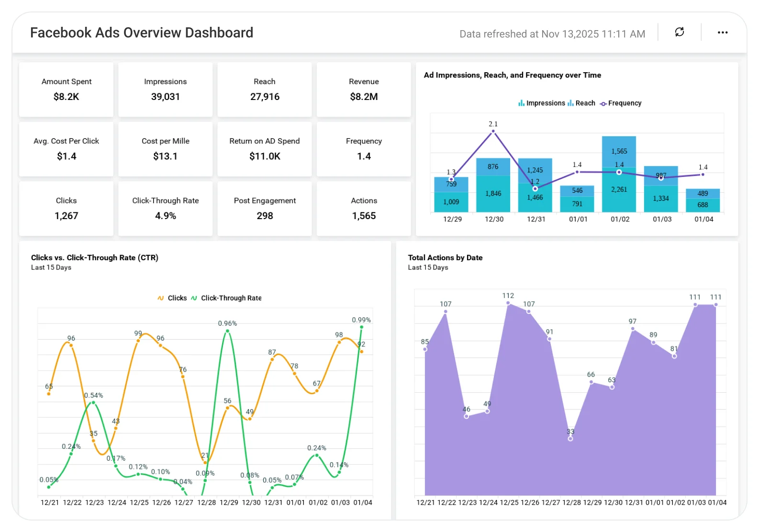
Task: Click the 0.96% CTR point on 12/29
Action: pyautogui.click(x=227, y=331)
